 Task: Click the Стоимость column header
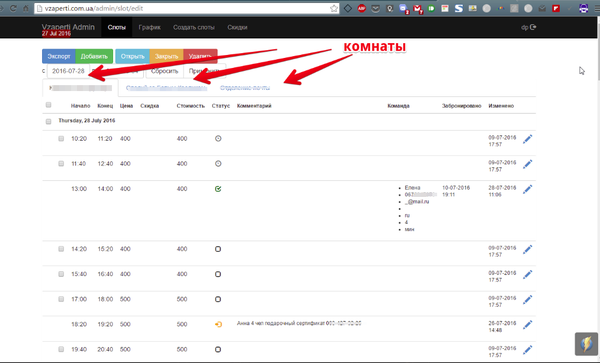click(191, 106)
